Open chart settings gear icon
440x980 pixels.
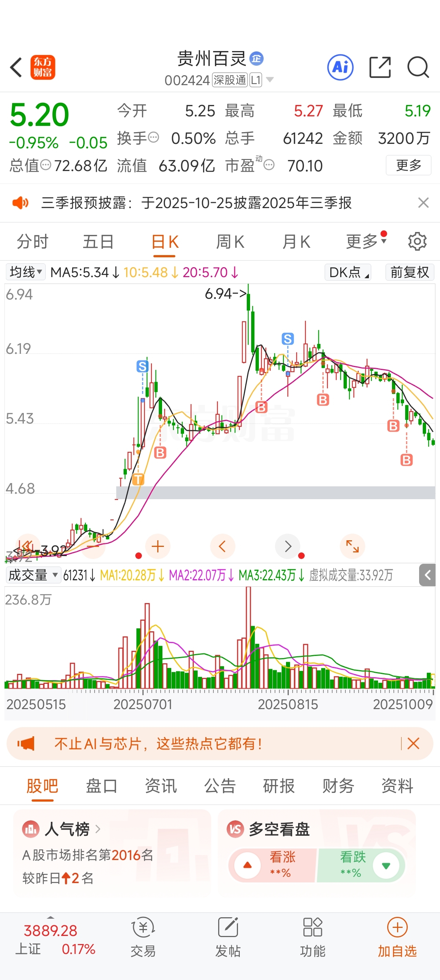click(x=417, y=241)
